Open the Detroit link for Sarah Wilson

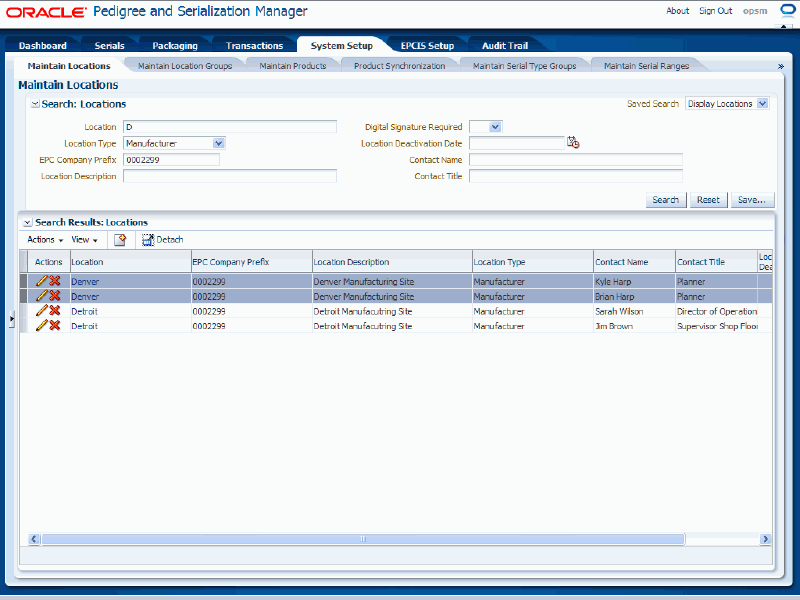84,311
